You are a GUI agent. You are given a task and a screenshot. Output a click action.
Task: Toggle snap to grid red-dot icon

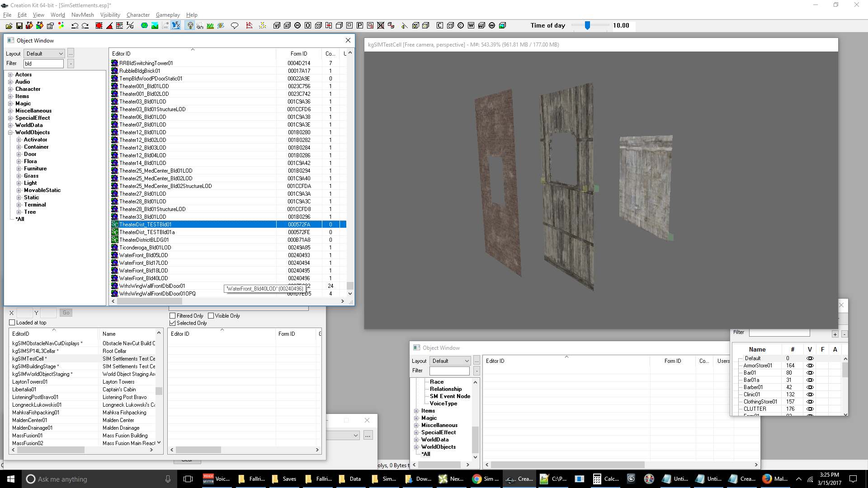click(99, 26)
